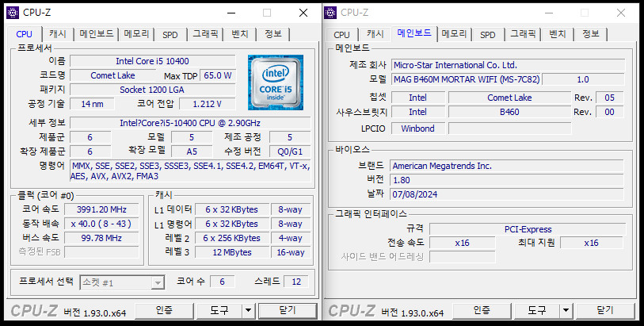Viewport: 644px width, 326px height.
Task: Click the x 40.0 (8 - 43) multiplier value
Action: tap(101, 224)
